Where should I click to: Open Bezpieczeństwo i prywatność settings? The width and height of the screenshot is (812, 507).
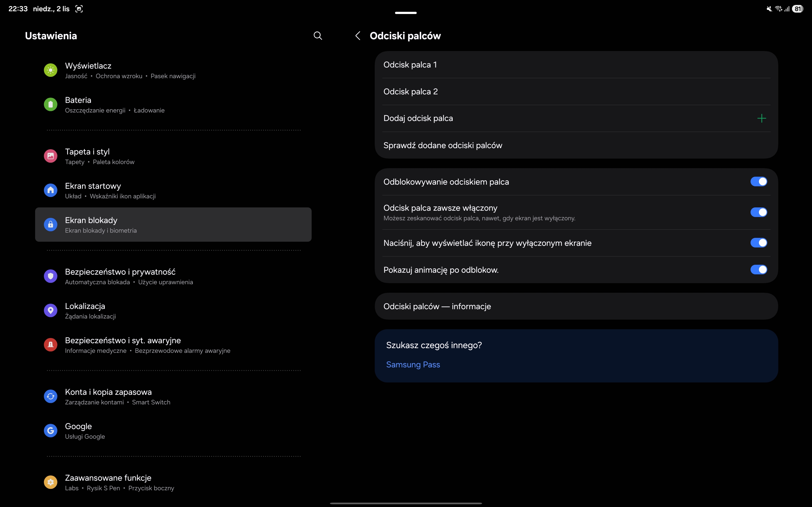coord(120,276)
